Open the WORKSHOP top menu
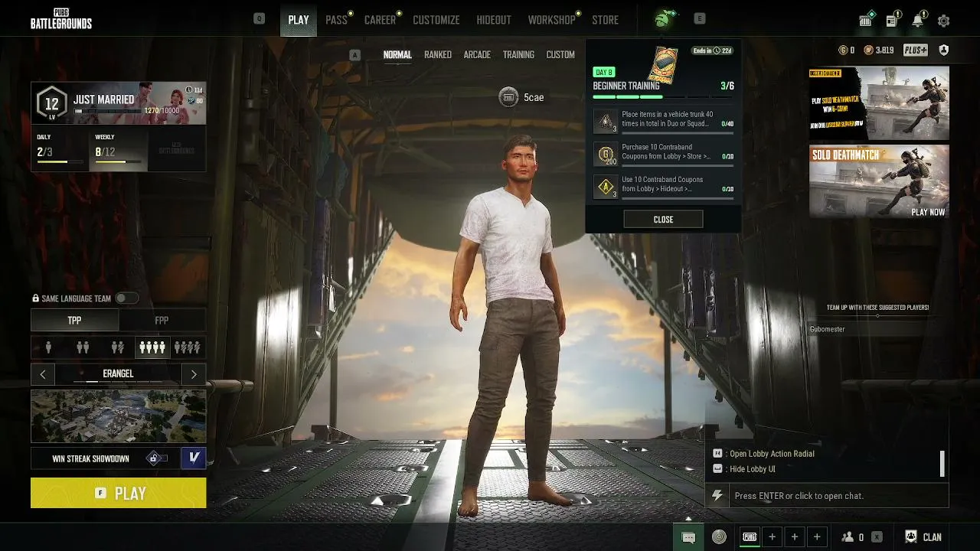The height and width of the screenshot is (551, 980). (x=551, y=20)
